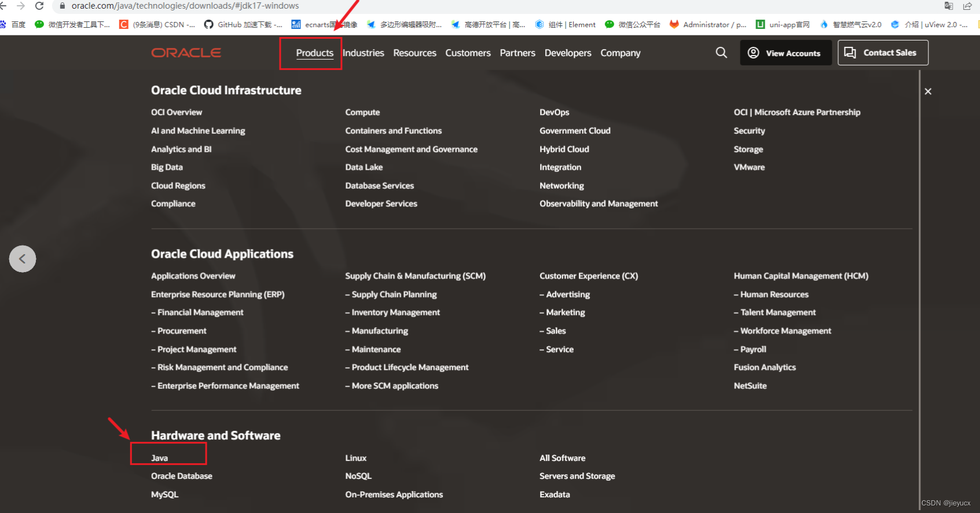Image resolution: width=980 pixels, height=513 pixels.
Task: Open the Administrator GitLab bookmark
Action: pos(708,24)
